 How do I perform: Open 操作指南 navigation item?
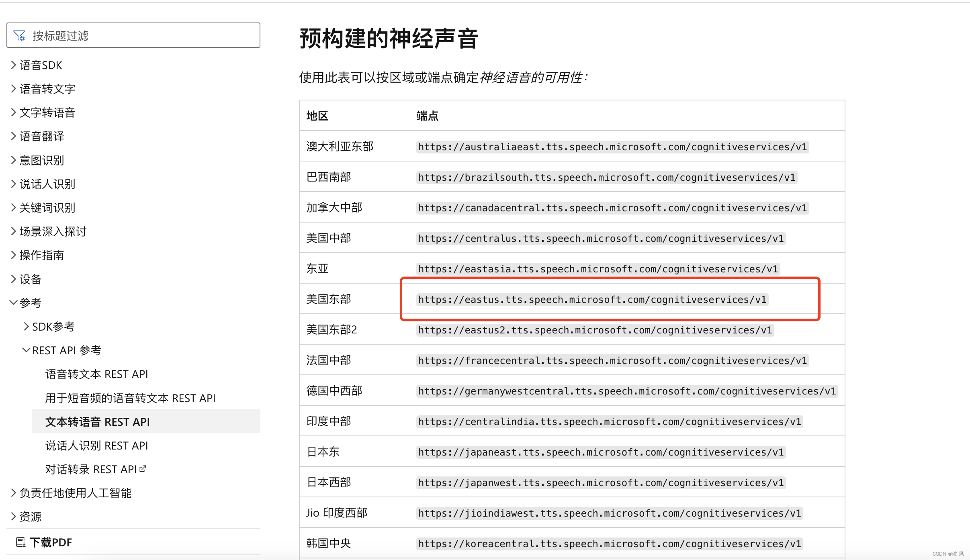[42, 255]
